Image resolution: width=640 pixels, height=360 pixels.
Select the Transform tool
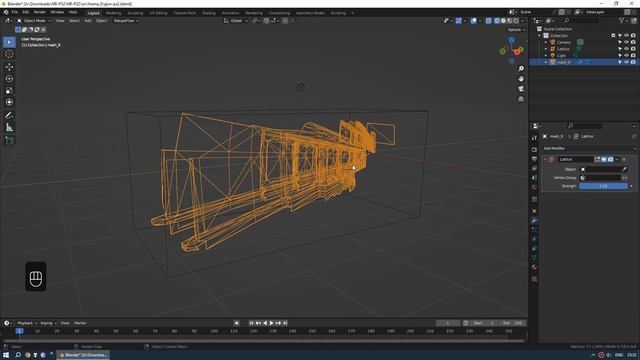[x=9, y=102]
